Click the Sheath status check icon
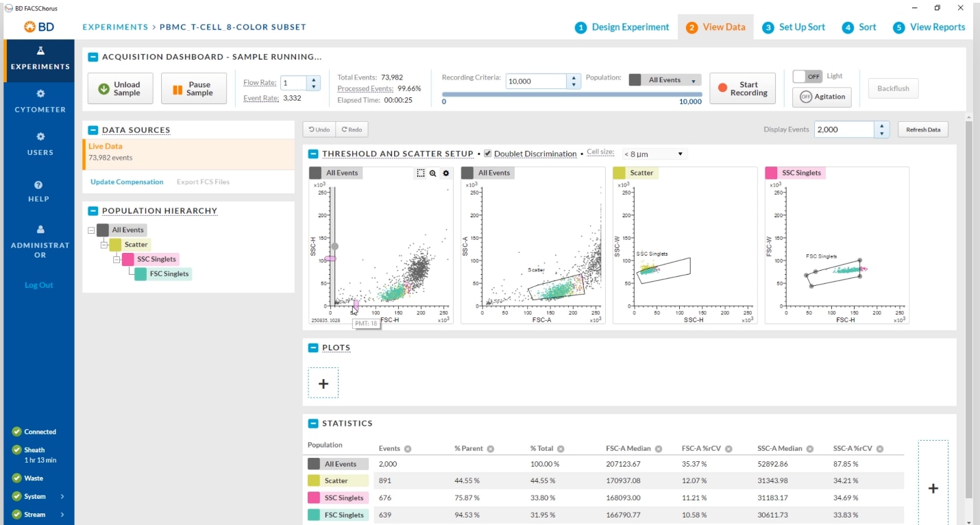Screen dimensions: 980x525 click(x=16, y=450)
